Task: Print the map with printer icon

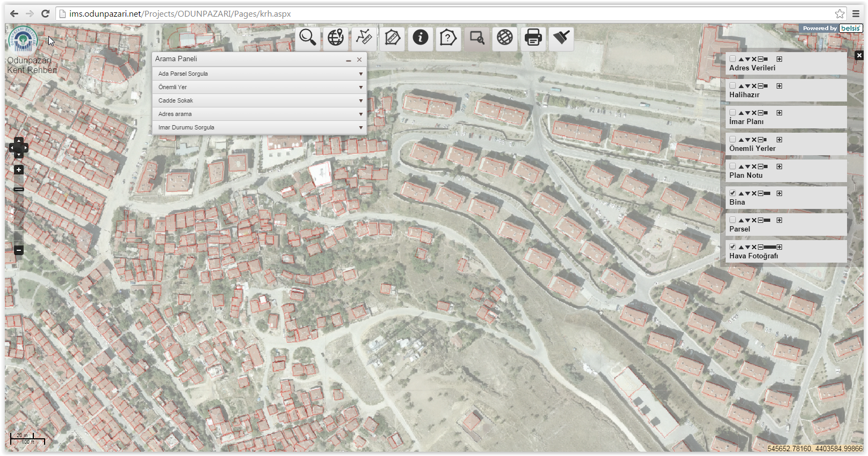Action: [533, 38]
